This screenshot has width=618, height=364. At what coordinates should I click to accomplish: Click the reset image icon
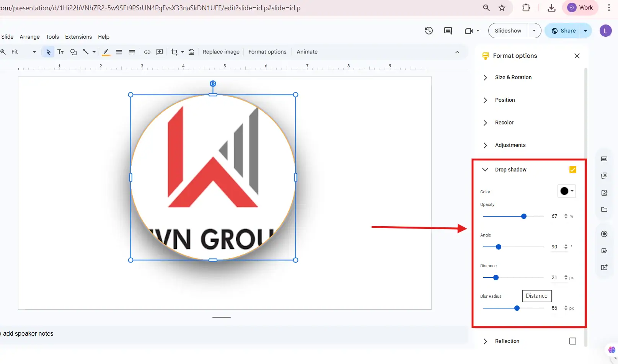click(x=191, y=52)
